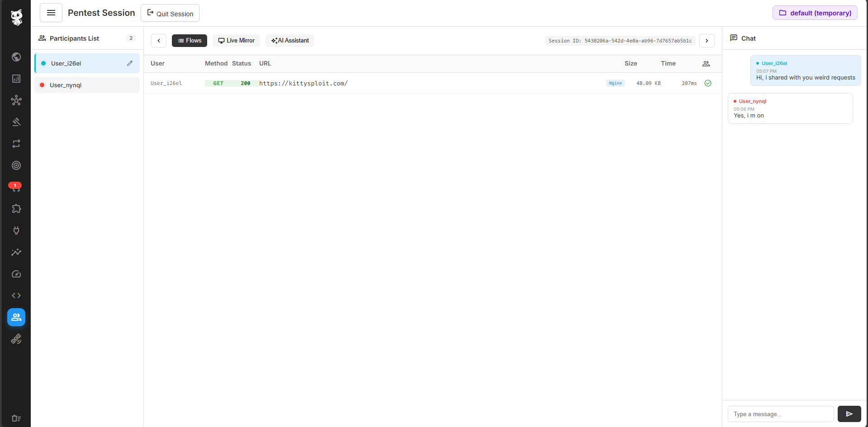
Task: Clear logs with the trash icon
Action: 16,418
